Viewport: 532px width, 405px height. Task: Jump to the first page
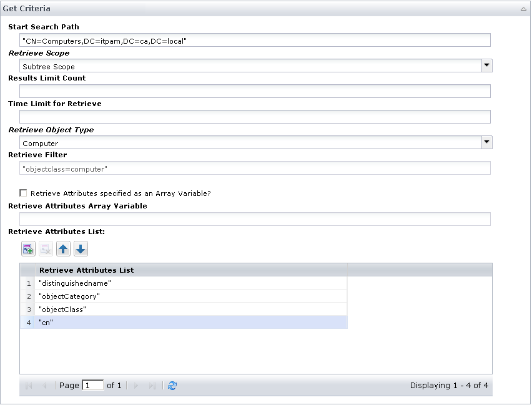[28, 385]
